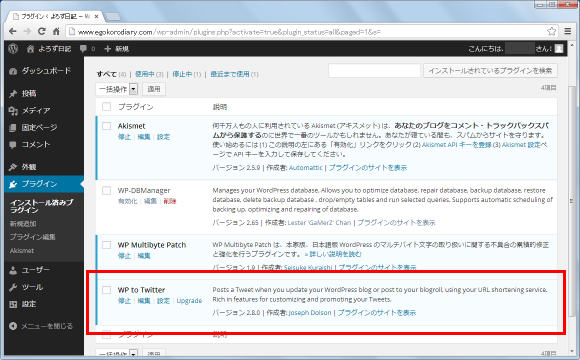Tick the WP-DBManager checkbox

point(107,191)
